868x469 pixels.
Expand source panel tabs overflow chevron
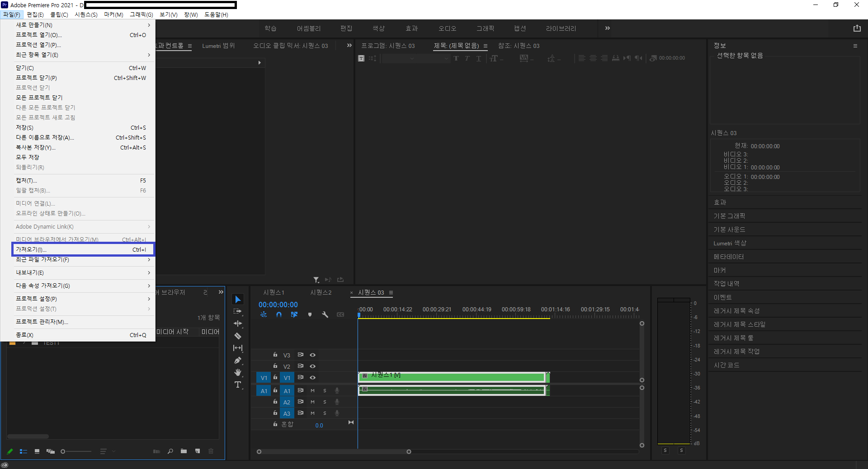click(349, 45)
